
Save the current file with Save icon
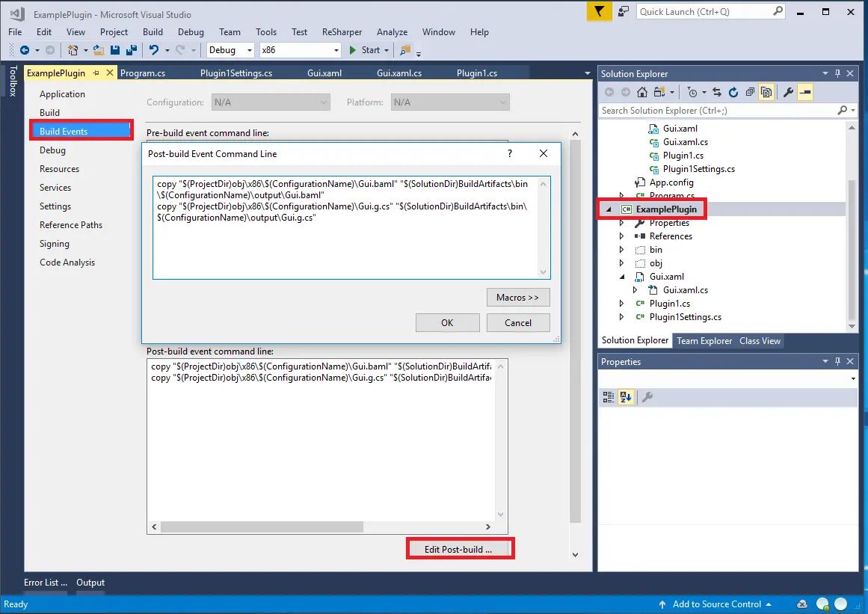click(115, 50)
